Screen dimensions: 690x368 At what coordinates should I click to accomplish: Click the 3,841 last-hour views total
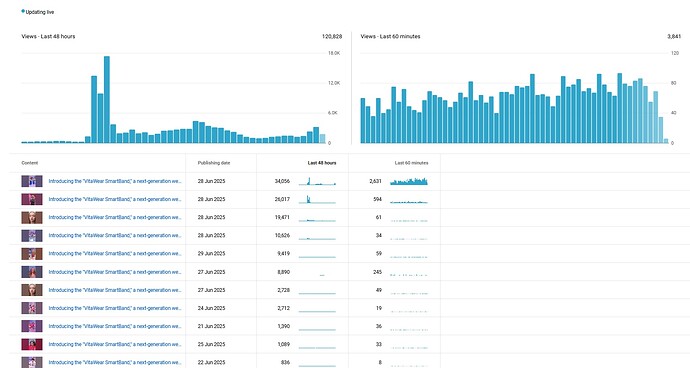(x=674, y=36)
